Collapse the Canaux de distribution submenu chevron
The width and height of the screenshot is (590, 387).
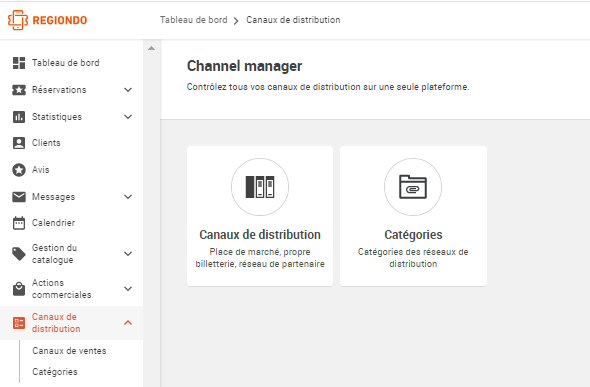128,323
